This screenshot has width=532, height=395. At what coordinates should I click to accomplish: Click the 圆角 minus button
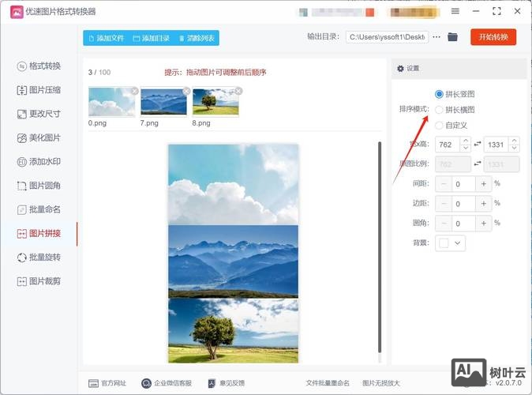tap(444, 223)
